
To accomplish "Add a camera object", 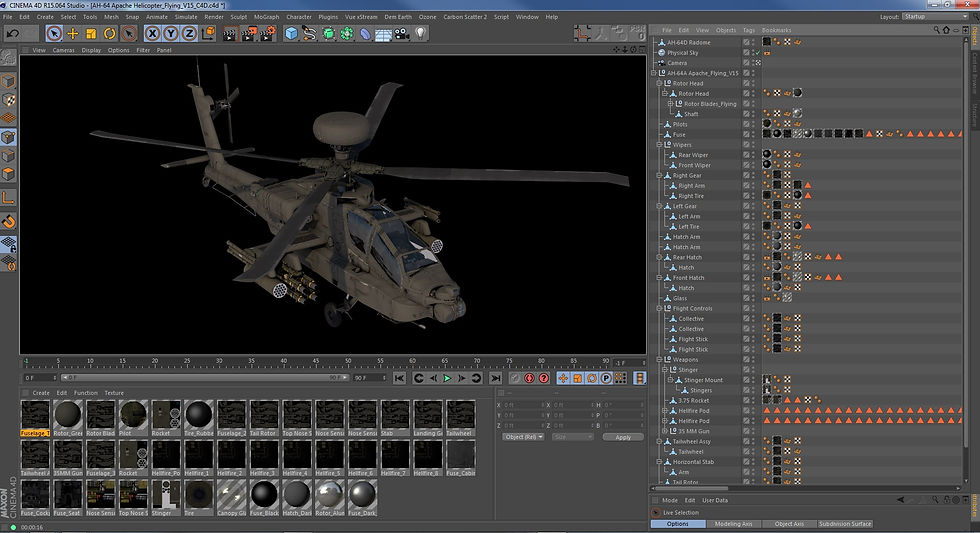I will 402,34.
